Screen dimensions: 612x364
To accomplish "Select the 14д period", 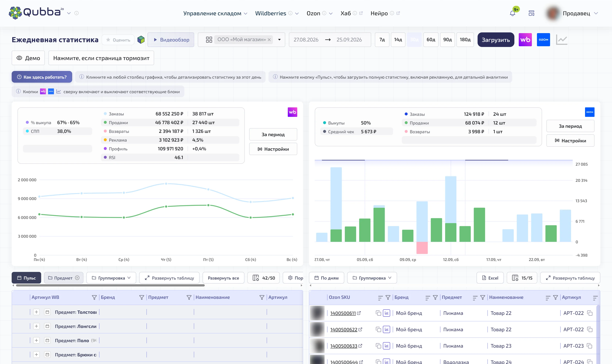I will pyautogui.click(x=398, y=40).
